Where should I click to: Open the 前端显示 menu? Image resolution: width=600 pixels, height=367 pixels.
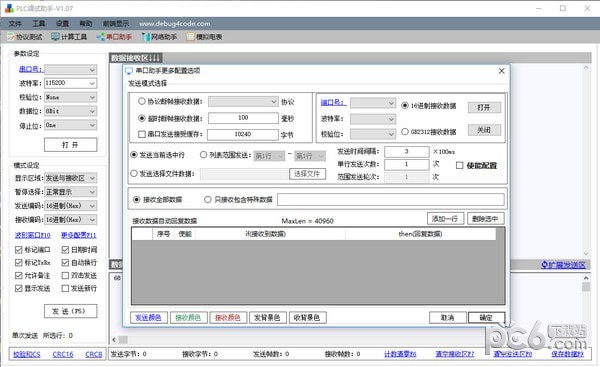pyautogui.click(x=116, y=24)
